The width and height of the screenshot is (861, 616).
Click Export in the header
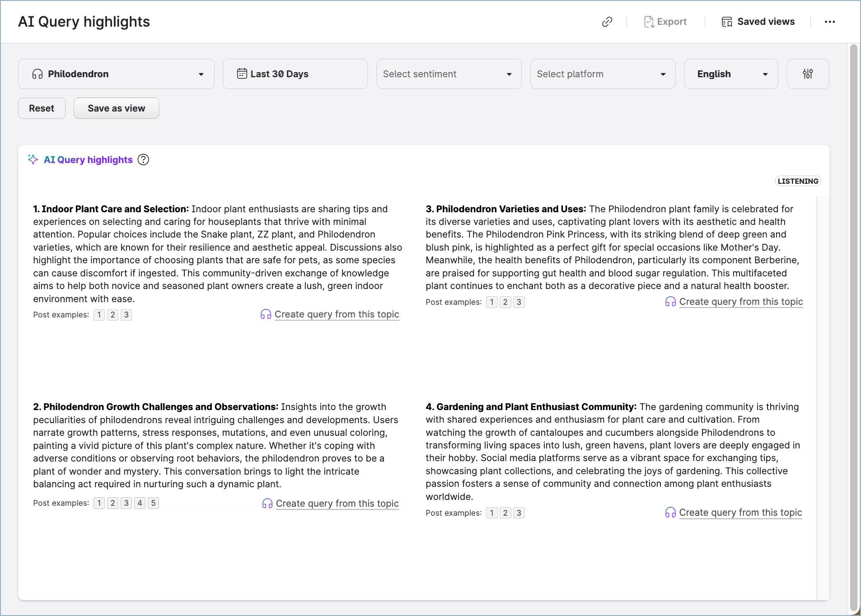(x=665, y=22)
